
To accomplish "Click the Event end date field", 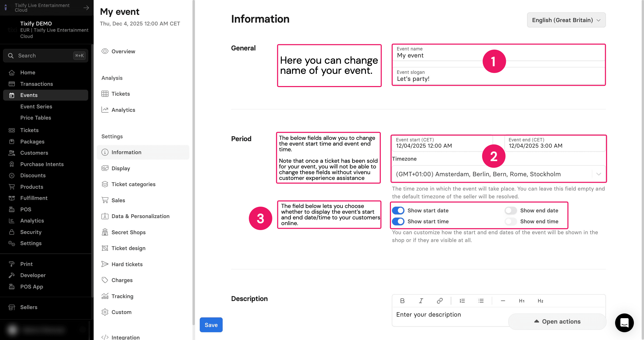I will click(555, 143).
